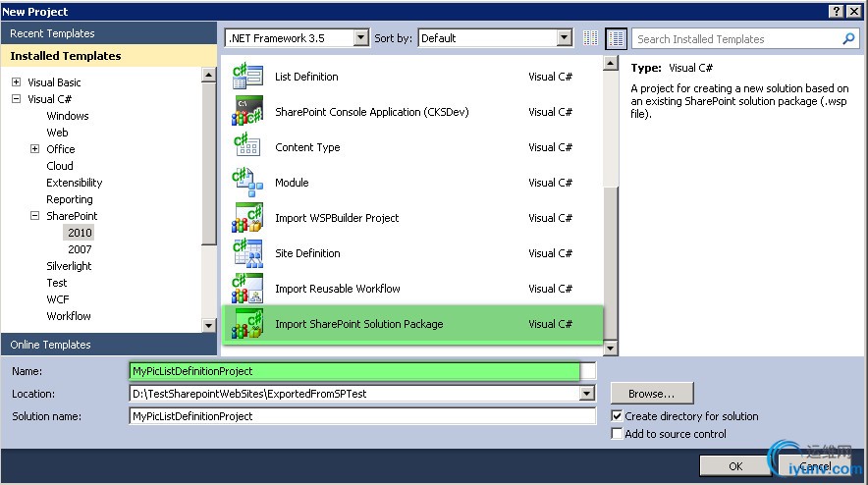Open the .NET Framework version dropdown
The width and height of the screenshot is (868, 485).
click(x=361, y=37)
